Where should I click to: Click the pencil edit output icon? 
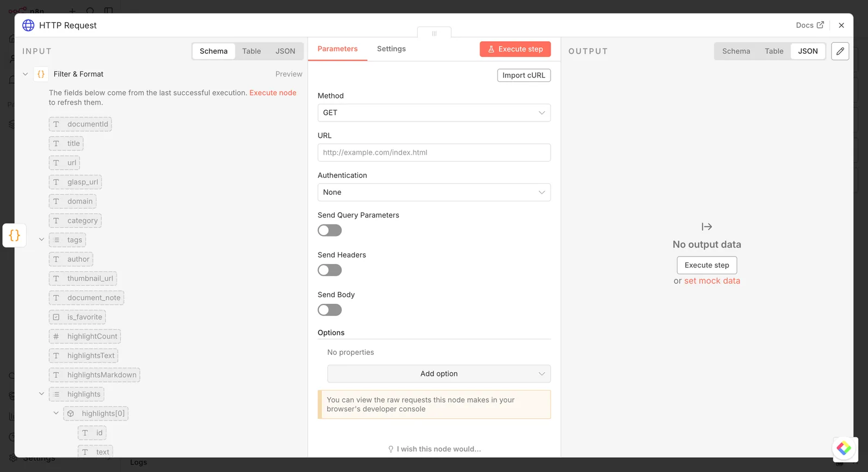840,51
